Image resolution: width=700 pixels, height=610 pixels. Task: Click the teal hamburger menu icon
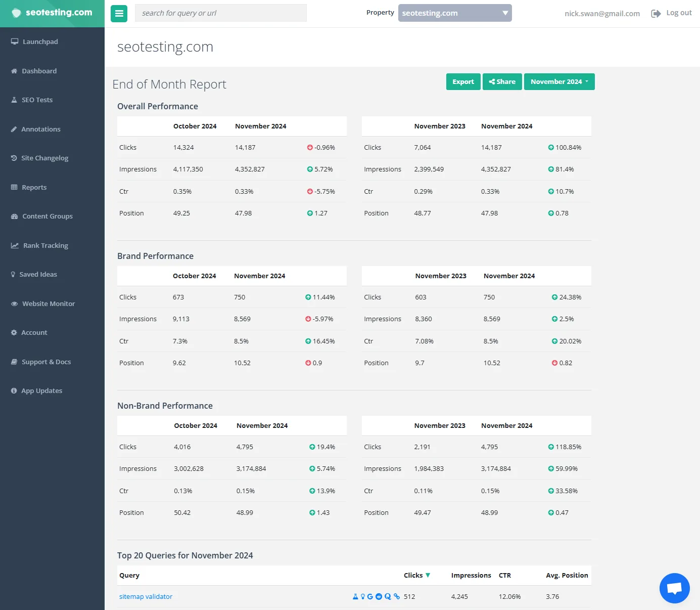[119, 13]
